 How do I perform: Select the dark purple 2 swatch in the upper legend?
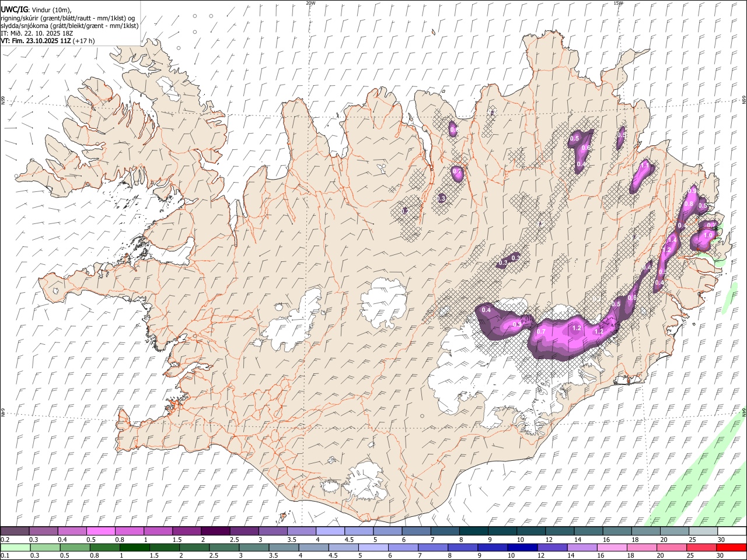tap(215, 531)
